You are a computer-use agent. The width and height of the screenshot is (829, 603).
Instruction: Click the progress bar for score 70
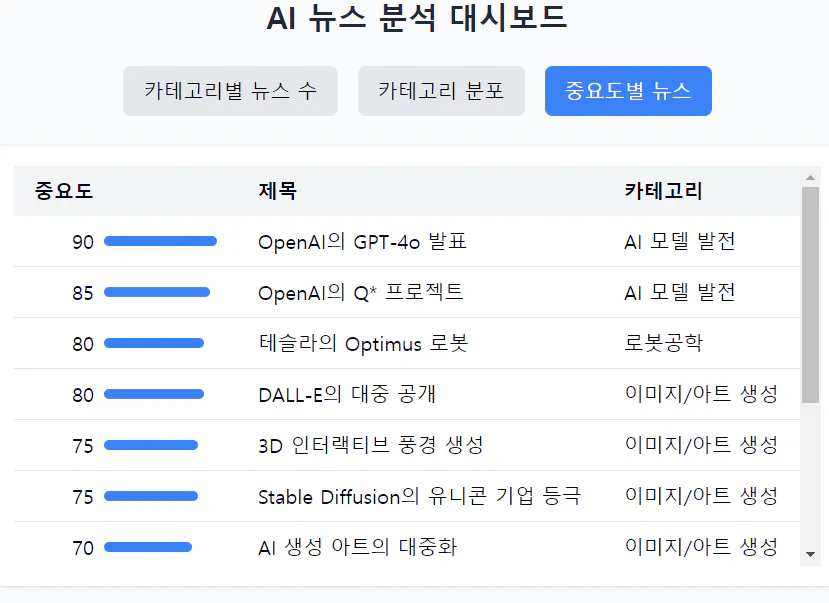click(148, 548)
